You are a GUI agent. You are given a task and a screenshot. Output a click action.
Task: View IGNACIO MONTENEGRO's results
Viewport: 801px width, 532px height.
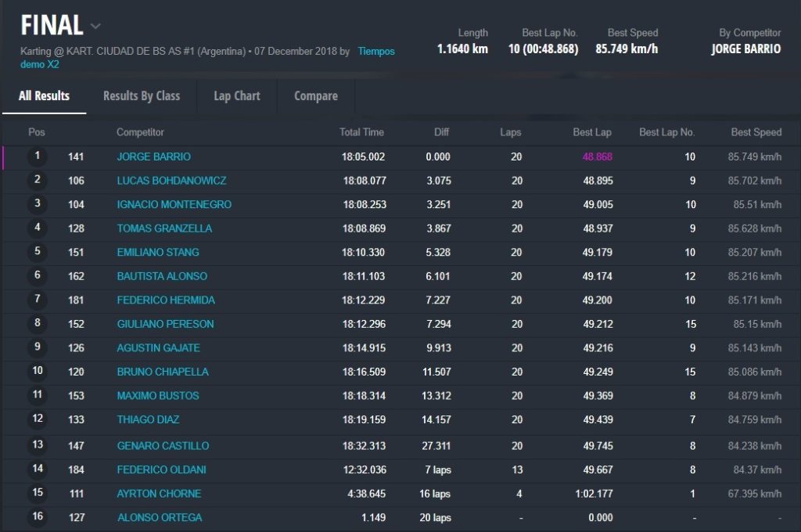(x=174, y=205)
